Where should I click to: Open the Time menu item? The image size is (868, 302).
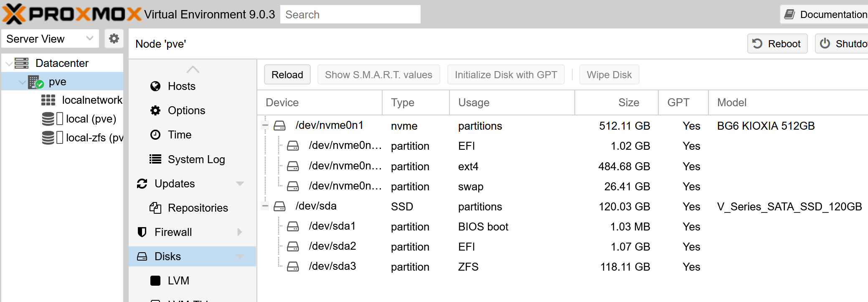pyautogui.click(x=192, y=135)
